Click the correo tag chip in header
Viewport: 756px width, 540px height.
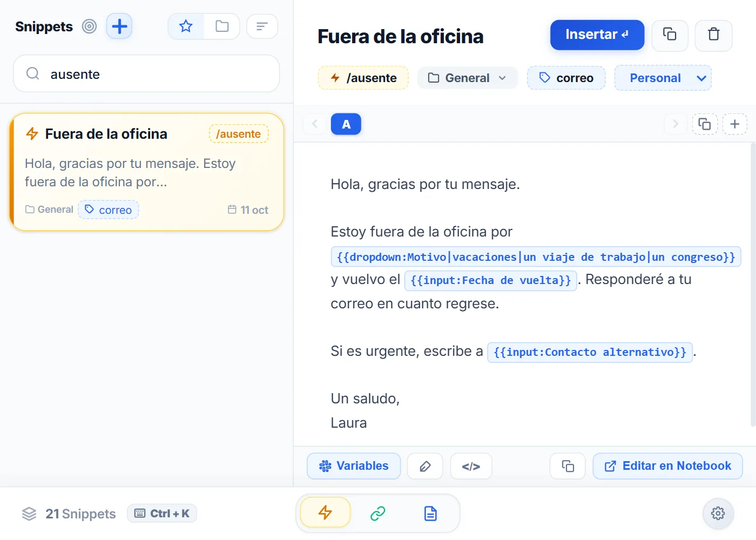[566, 78]
